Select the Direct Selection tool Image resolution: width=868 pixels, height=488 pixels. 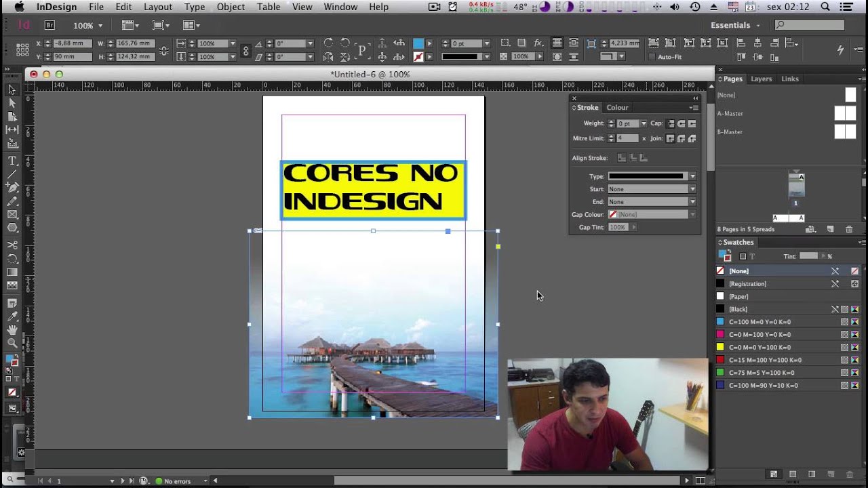point(12,103)
